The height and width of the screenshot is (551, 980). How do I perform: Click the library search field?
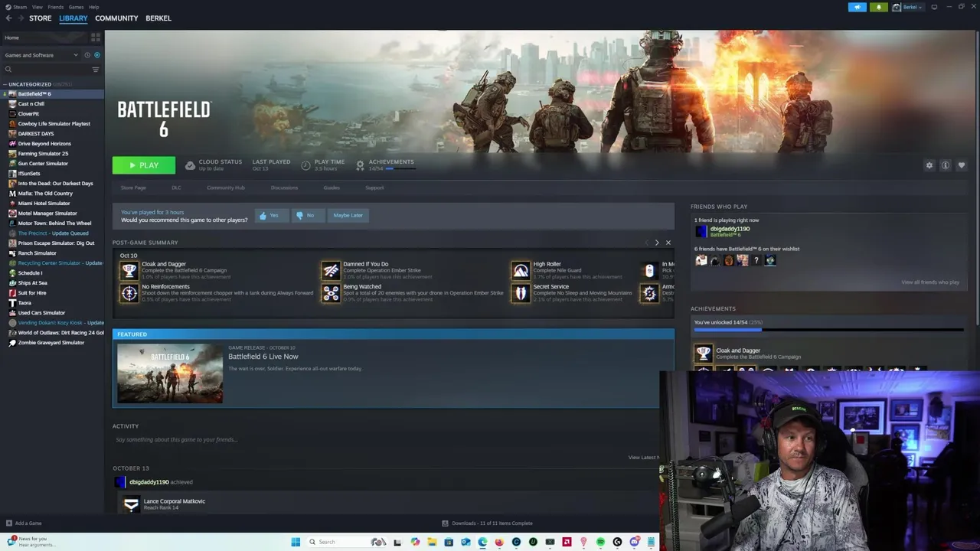coord(47,70)
